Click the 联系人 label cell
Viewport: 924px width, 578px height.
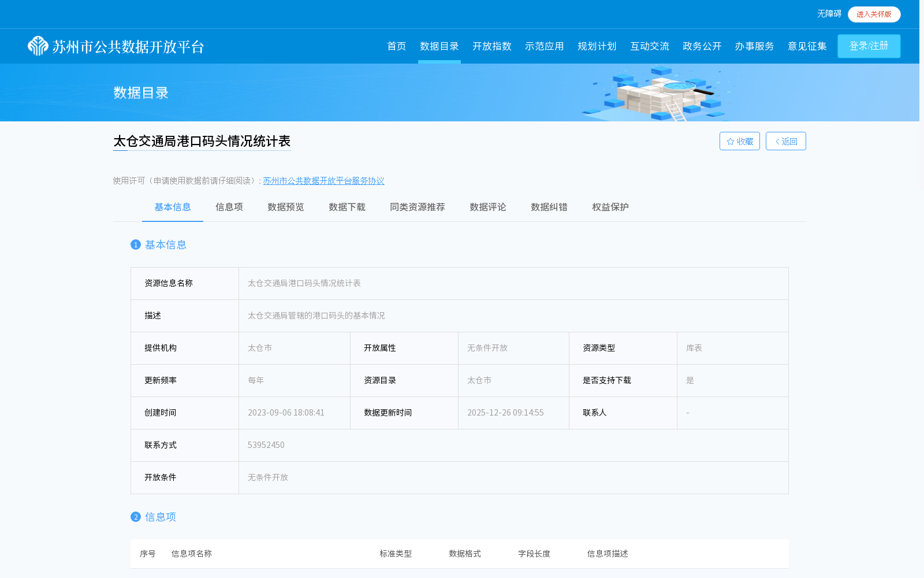pos(623,413)
